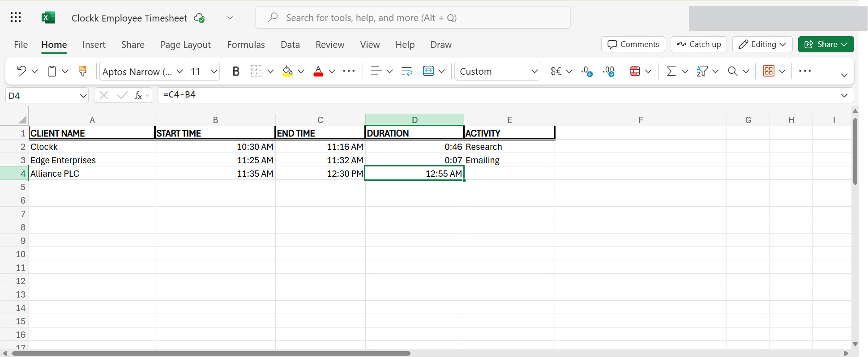The width and height of the screenshot is (868, 357).
Task: Increase decimal places
Action: (609, 71)
